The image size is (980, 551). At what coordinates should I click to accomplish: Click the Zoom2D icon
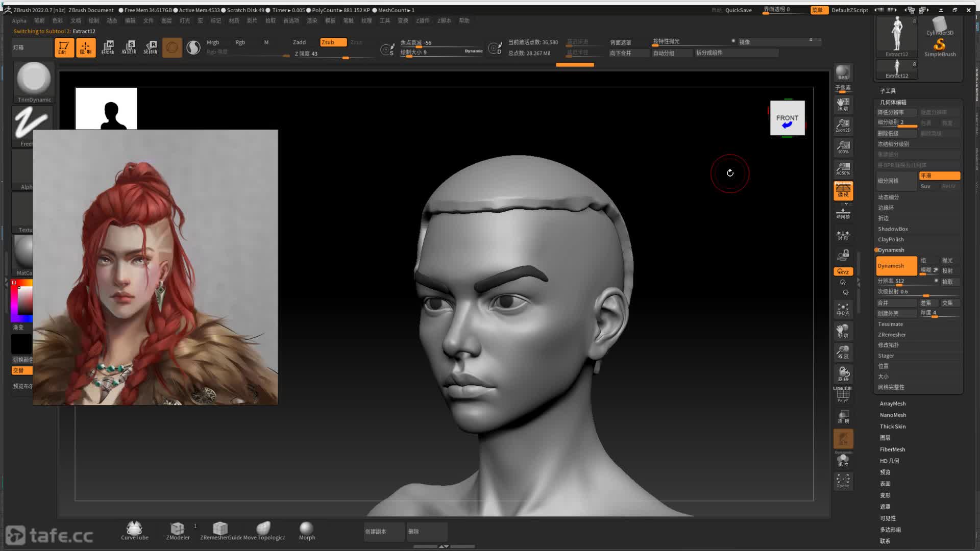[x=843, y=126]
